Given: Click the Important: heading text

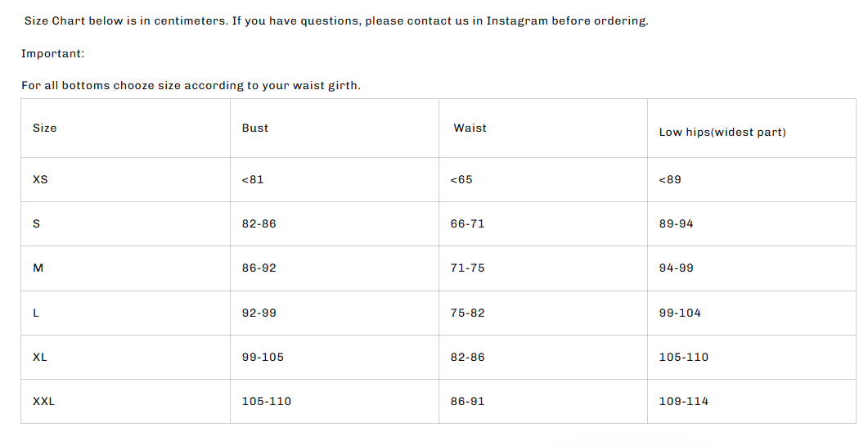Looking at the screenshot, I should 53,54.
